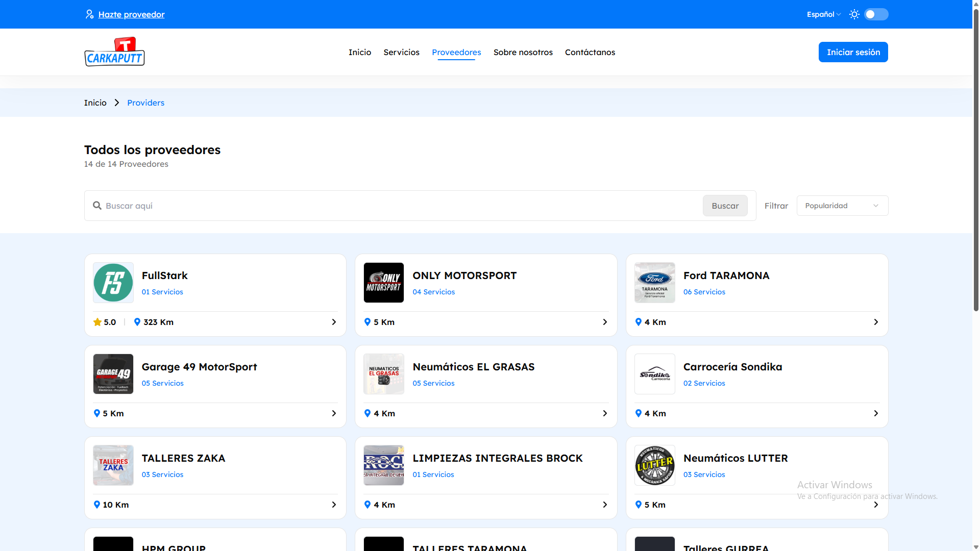Open the Contáctanos menu item
Viewport: 980px width, 551px height.
pos(590,52)
